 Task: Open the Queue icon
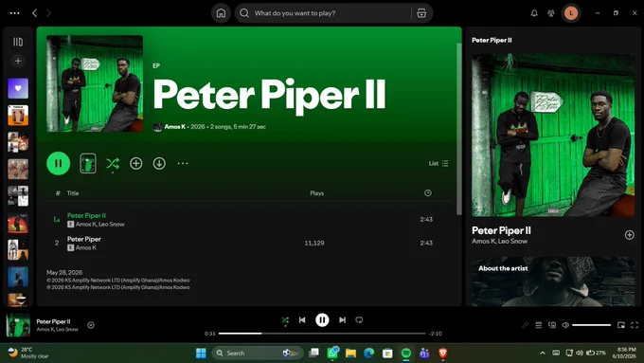coord(539,325)
